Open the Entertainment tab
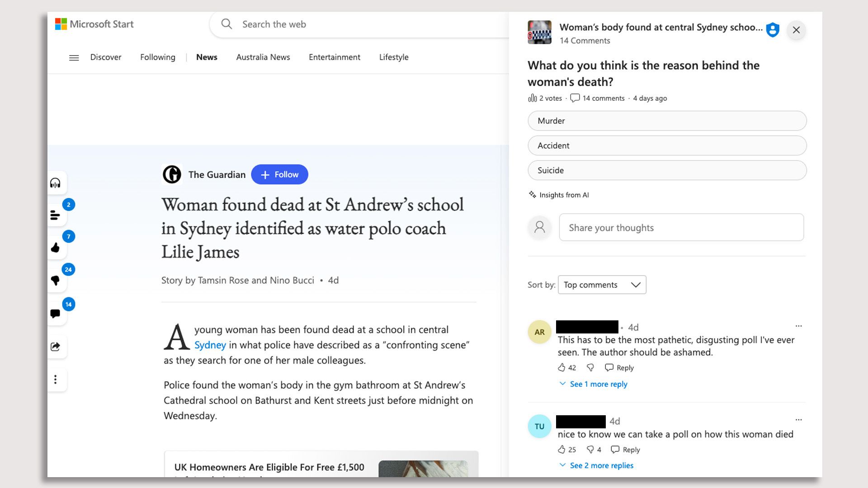This screenshot has height=488, width=868. pos(334,57)
